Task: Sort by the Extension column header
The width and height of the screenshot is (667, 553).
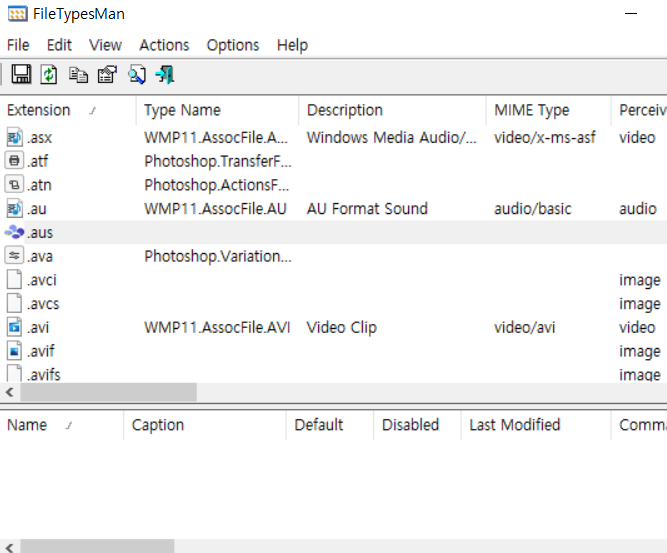Action: pos(68,110)
